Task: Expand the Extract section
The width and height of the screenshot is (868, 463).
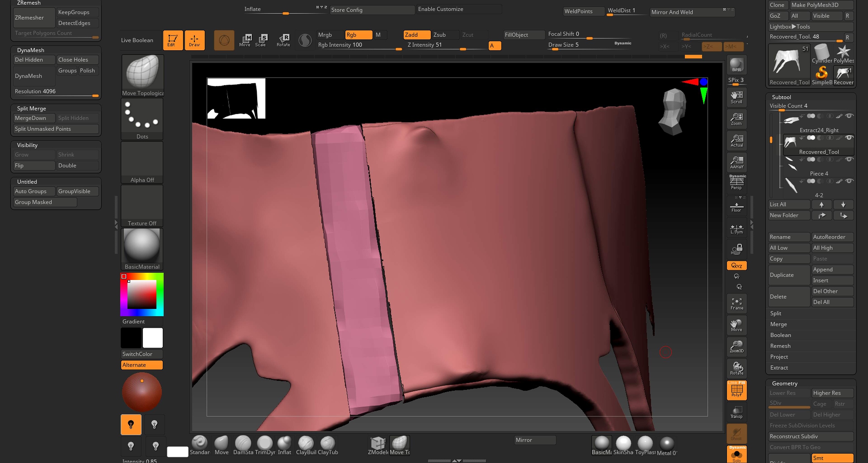Action: (x=779, y=368)
